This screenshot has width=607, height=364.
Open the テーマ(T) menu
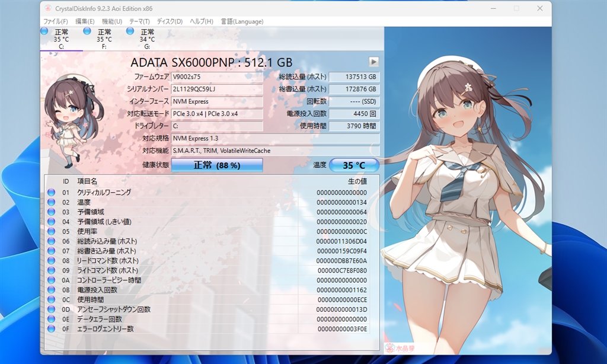(x=139, y=21)
